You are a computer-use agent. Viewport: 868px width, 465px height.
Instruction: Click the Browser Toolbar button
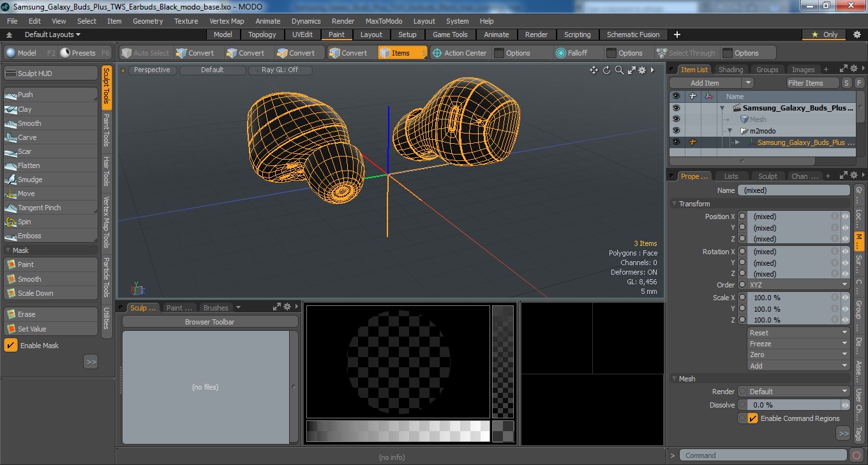210,322
